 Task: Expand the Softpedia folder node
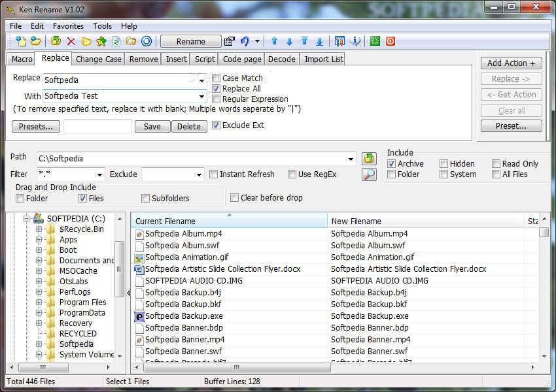coord(39,344)
